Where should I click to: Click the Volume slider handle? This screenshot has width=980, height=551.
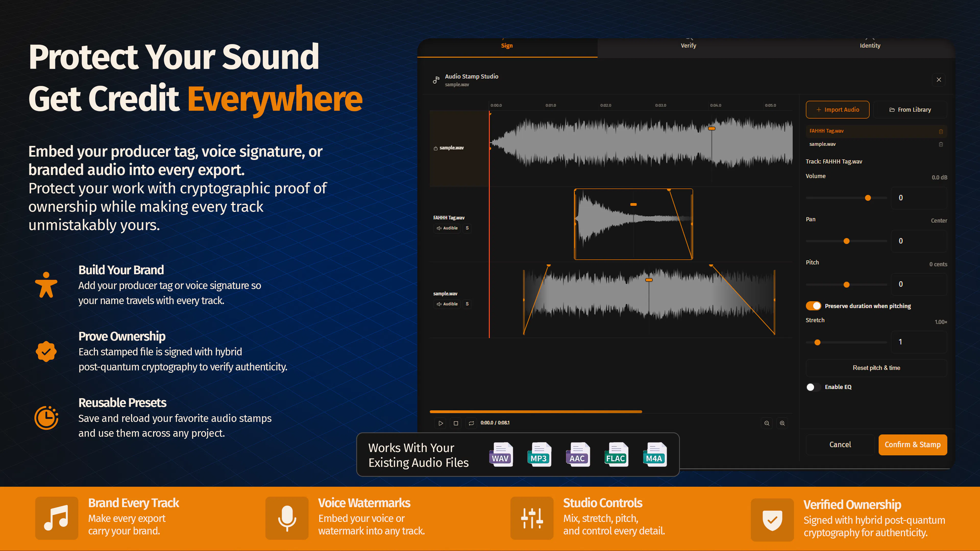point(868,198)
